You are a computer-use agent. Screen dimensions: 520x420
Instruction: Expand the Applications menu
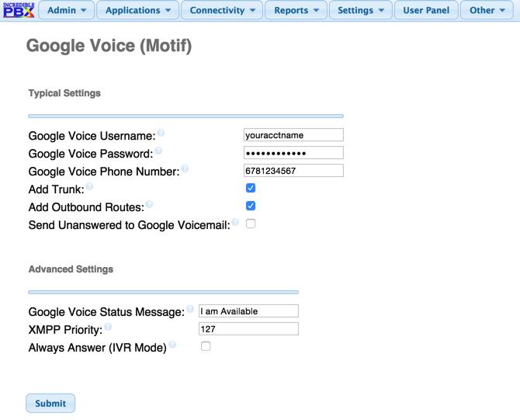pyautogui.click(x=138, y=10)
